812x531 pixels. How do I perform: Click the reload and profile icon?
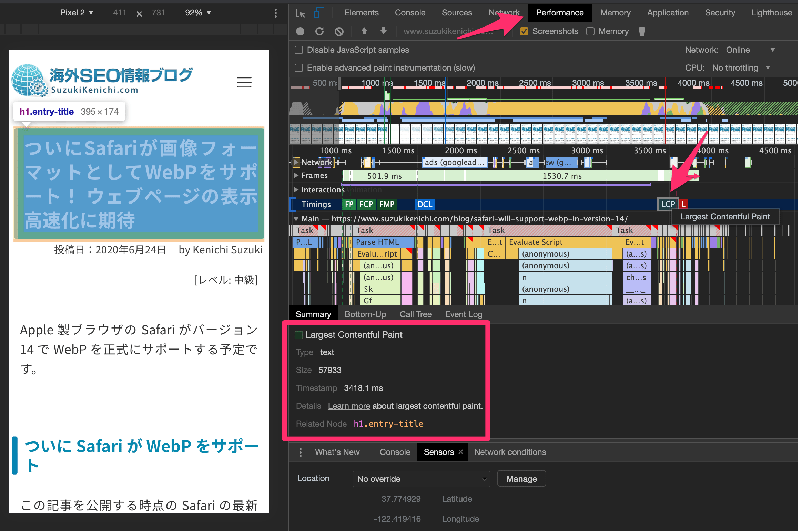click(x=320, y=31)
